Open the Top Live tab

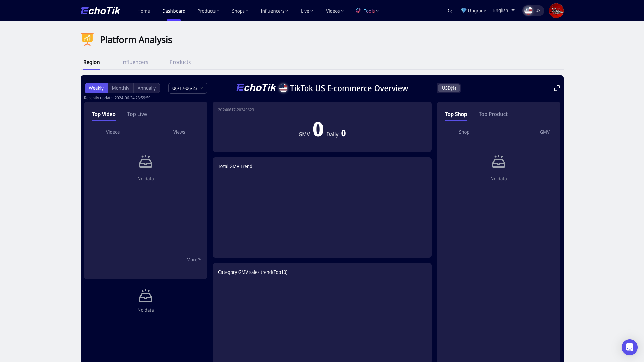137,114
